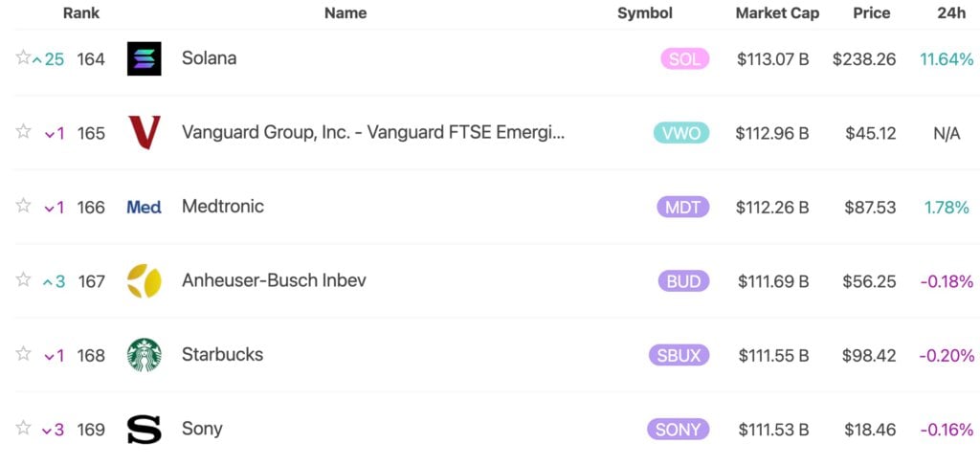Screen dimensions: 980x465
Task: Sort the table by Rank column
Action: (x=81, y=13)
